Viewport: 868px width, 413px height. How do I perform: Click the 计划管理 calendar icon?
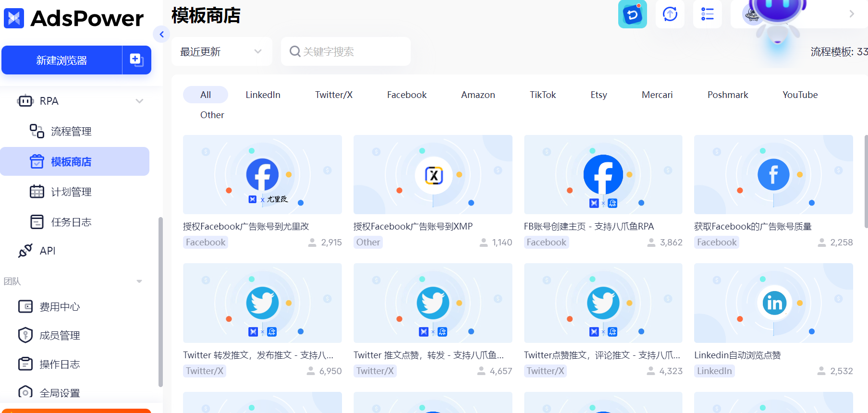pos(37,192)
